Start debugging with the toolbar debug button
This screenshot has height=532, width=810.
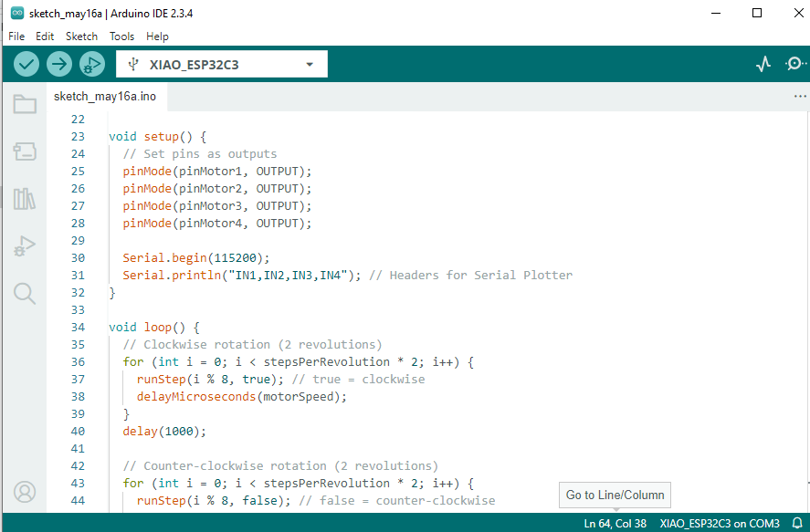click(x=92, y=65)
